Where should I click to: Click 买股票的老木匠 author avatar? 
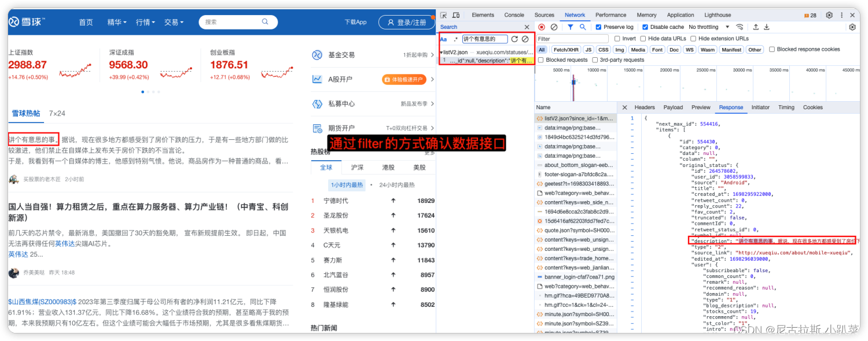(14, 179)
